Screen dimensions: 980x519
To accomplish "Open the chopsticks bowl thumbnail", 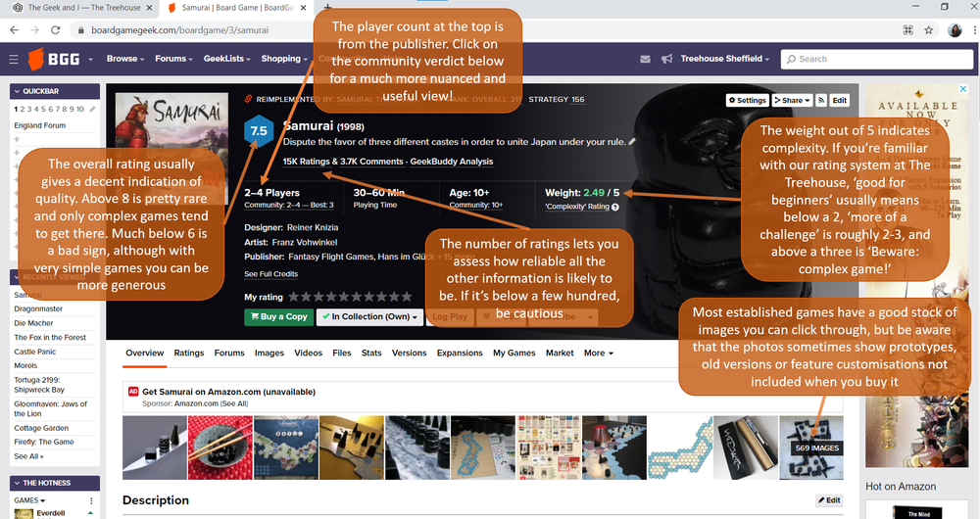I will [x=220, y=448].
